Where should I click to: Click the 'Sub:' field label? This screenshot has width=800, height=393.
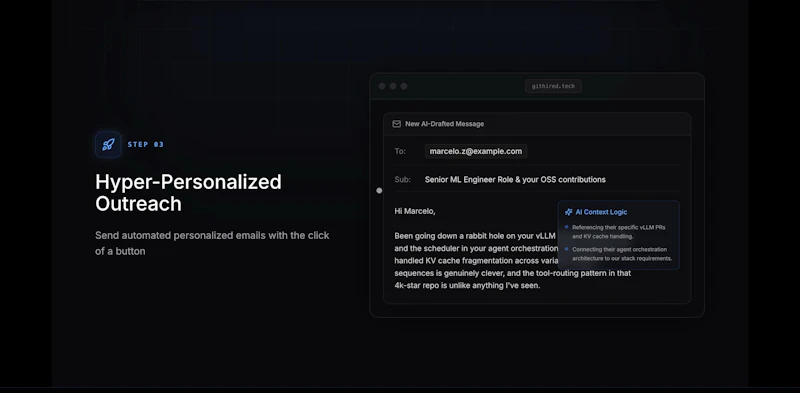(402, 180)
